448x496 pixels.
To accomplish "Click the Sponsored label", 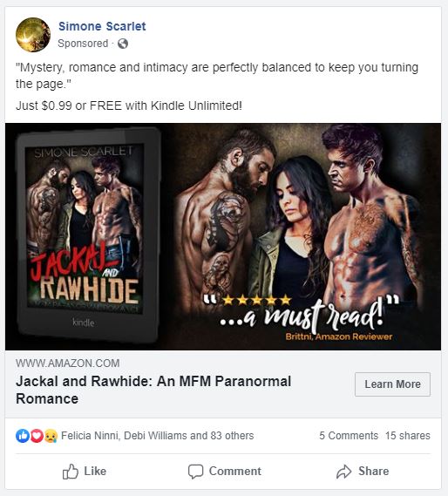I will pos(83,44).
